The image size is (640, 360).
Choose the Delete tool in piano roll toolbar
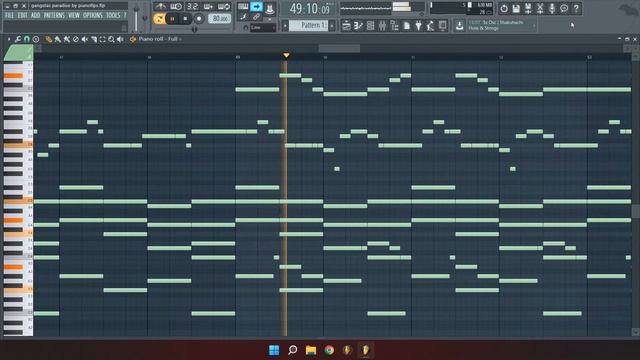[76, 39]
